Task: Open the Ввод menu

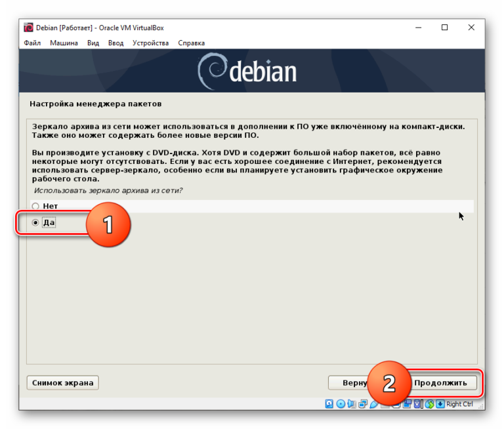Action: [x=115, y=43]
